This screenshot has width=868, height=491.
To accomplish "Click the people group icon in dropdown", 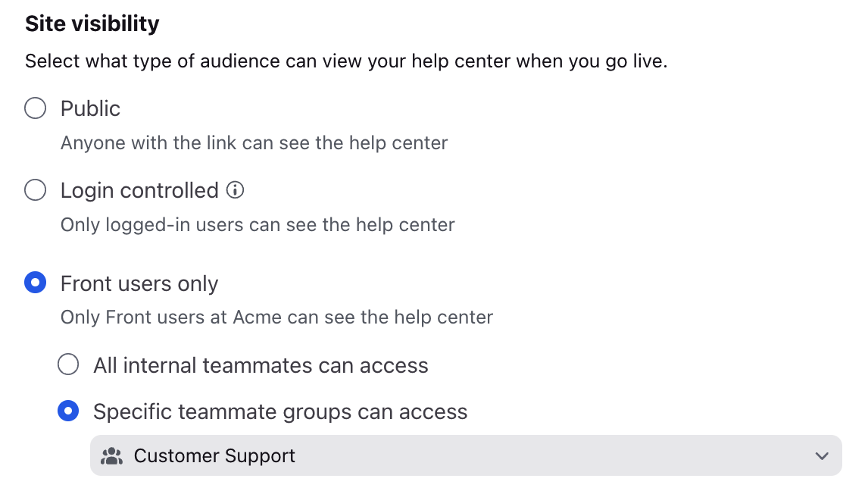I will coord(112,456).
